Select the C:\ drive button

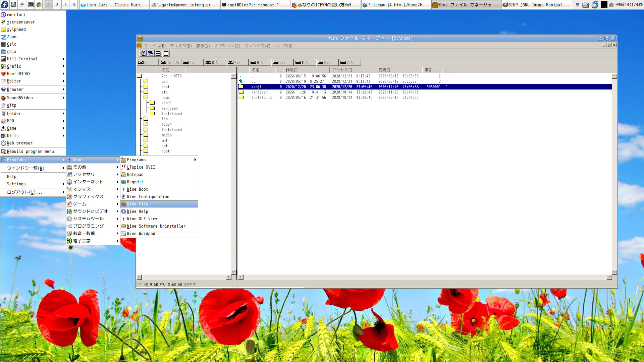[x=192, y=62]
